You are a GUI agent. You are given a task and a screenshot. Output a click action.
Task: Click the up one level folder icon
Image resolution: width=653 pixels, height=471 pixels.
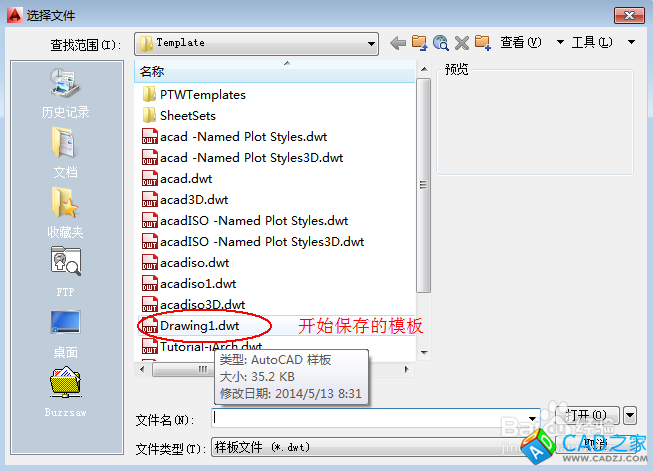419,43
